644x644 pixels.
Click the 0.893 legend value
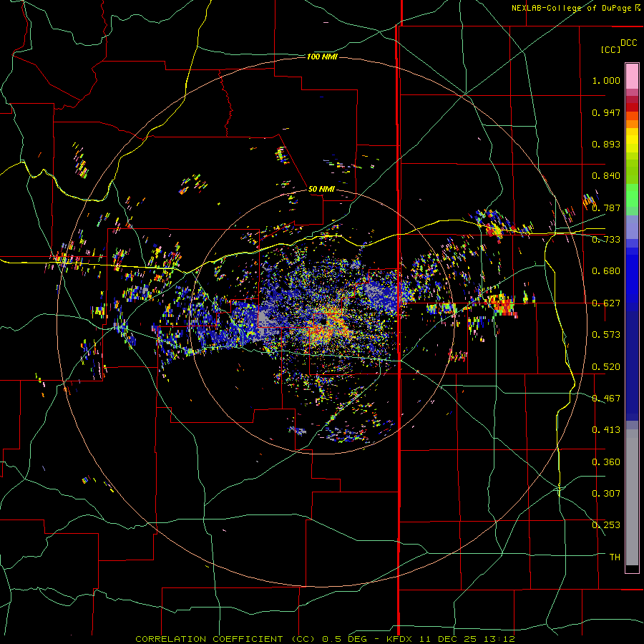click(x=606, y=144)
